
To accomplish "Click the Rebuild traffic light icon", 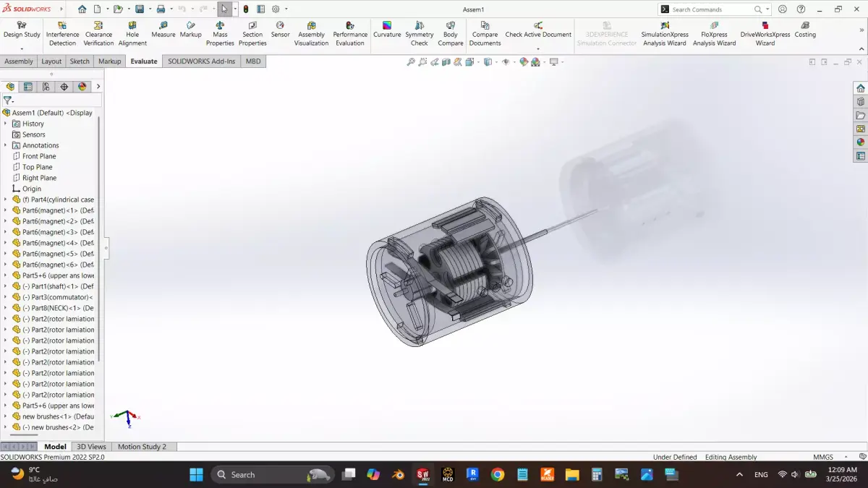I will (246, 9).
